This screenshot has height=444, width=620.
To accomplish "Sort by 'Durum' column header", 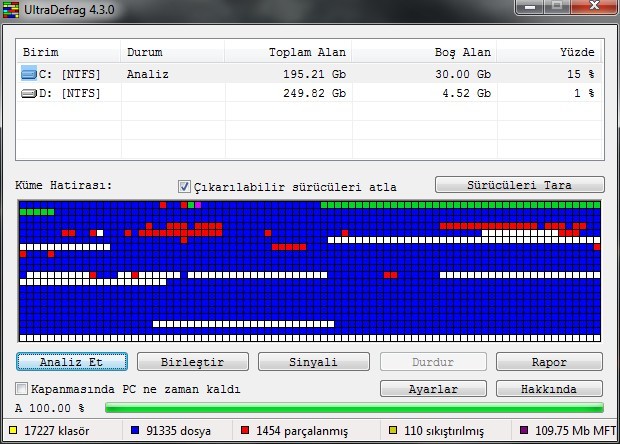I will (172, 52).
